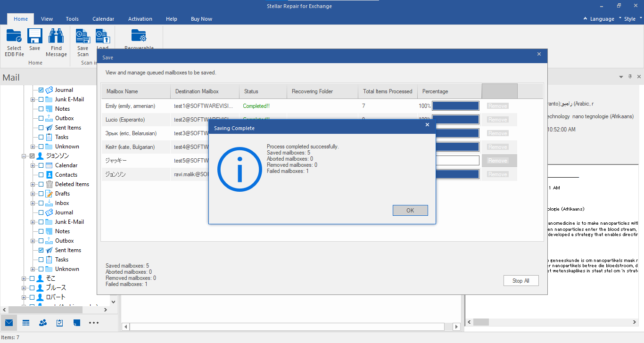This screenshot has width=644, height=343.
Task: Click the Total Items Processed column header
Action: [388, 91]
